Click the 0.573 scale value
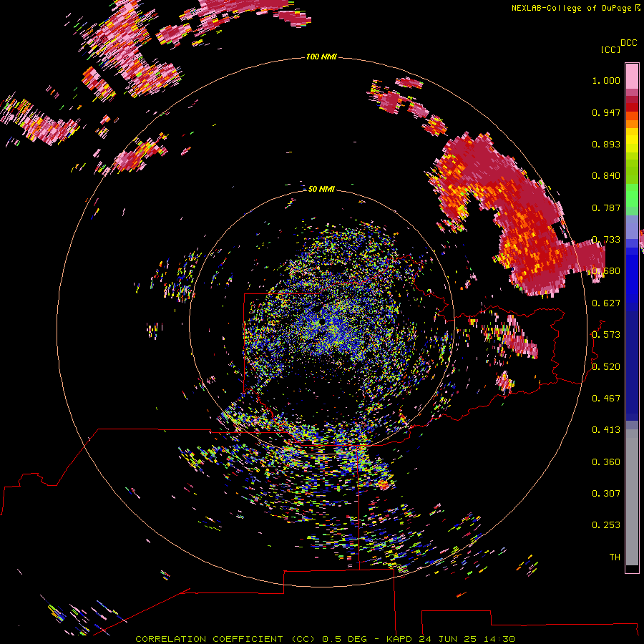Viewport: 644px width, 644px height. pyautogui.click(x=606, y=335)
